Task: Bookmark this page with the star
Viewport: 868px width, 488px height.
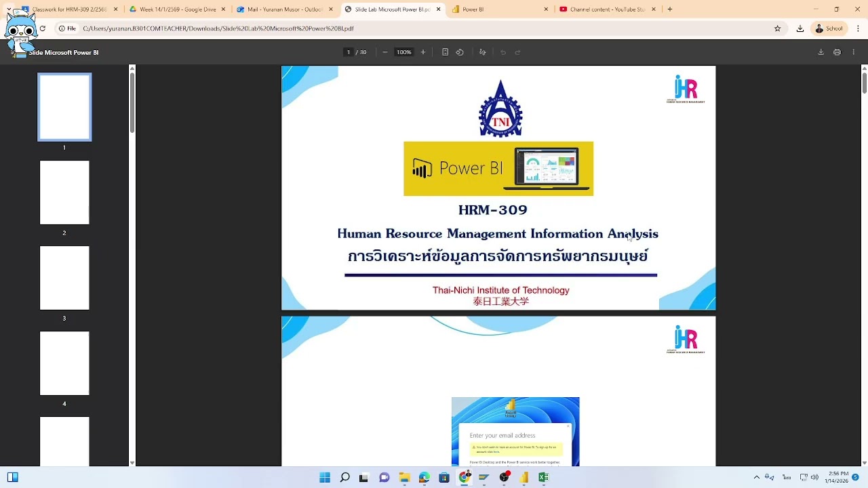Action: (778, 28)
